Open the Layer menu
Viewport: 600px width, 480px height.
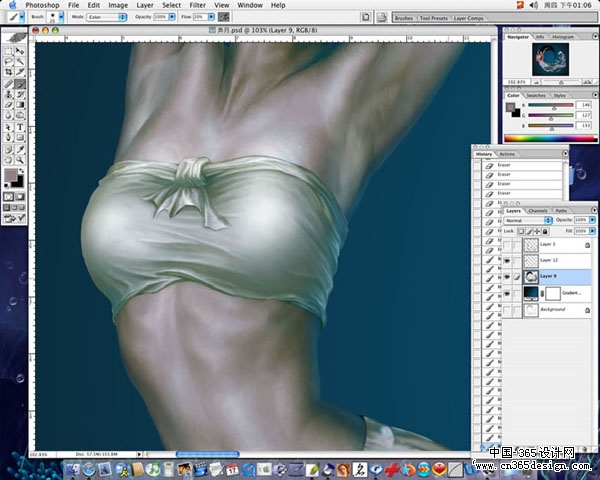[145, 5]
